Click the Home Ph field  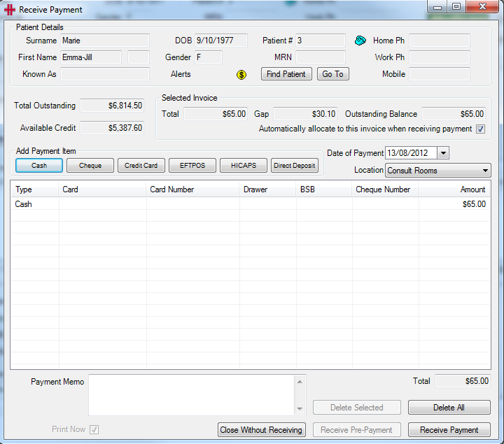[x=440, y=41]
